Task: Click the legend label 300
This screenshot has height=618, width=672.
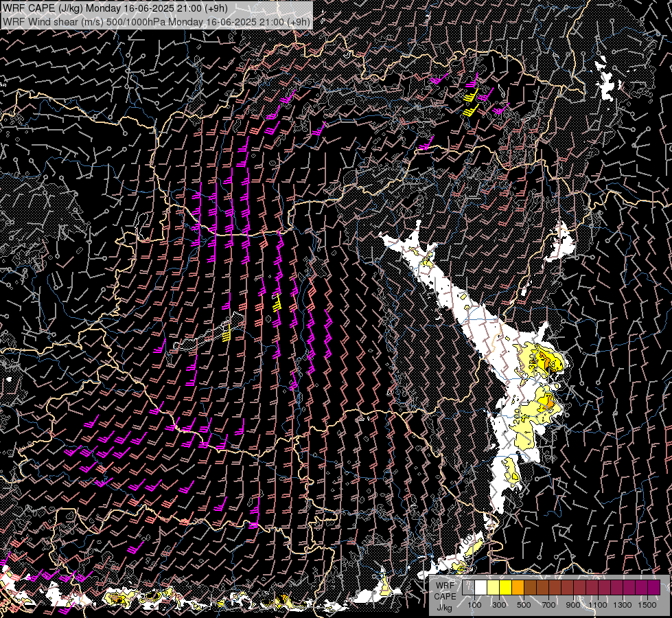Action: tap(499, 605)
